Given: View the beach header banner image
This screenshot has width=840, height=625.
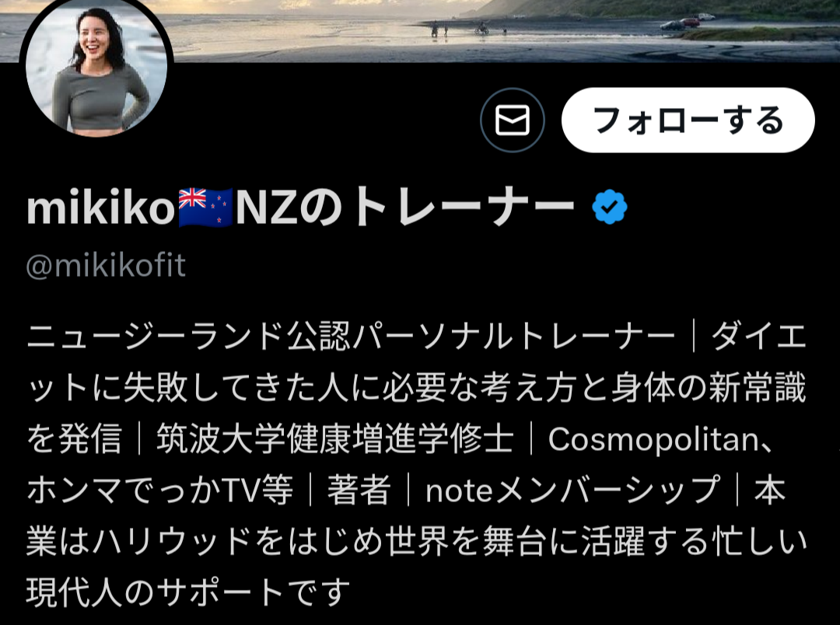Looking at the screenshot, I should tap(503, 31).
